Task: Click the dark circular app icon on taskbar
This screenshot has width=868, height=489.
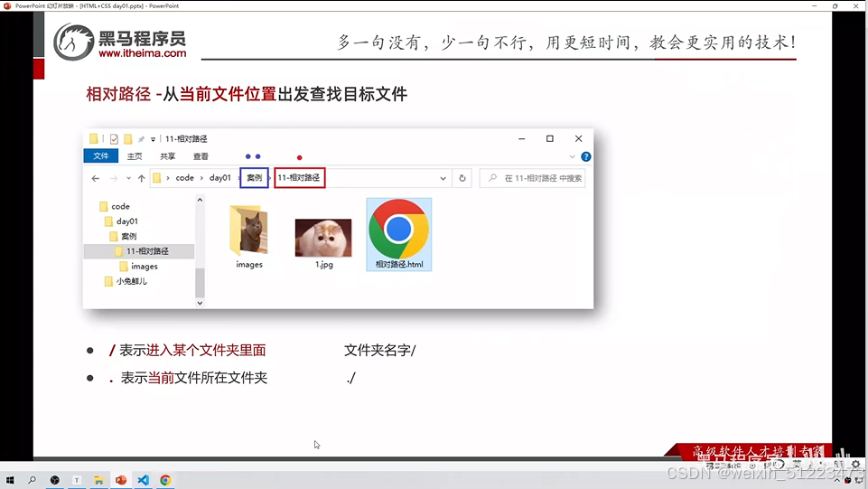Action: [55, 480]
